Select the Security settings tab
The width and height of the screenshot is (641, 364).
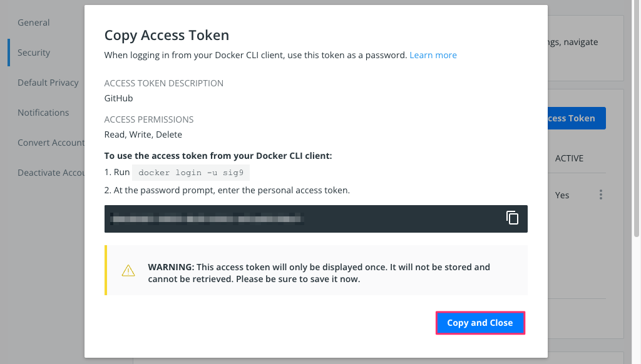pyautogui.click(x=34, y=53)
